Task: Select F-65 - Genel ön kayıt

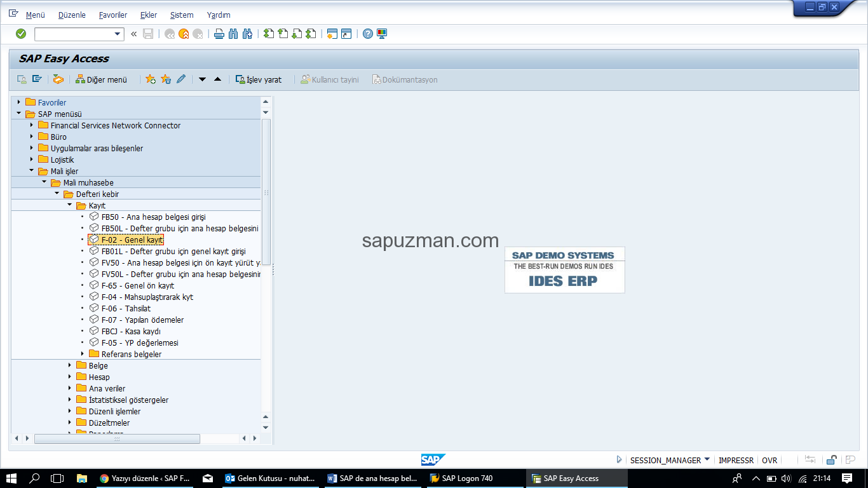Action: click(x=137, y=285)
